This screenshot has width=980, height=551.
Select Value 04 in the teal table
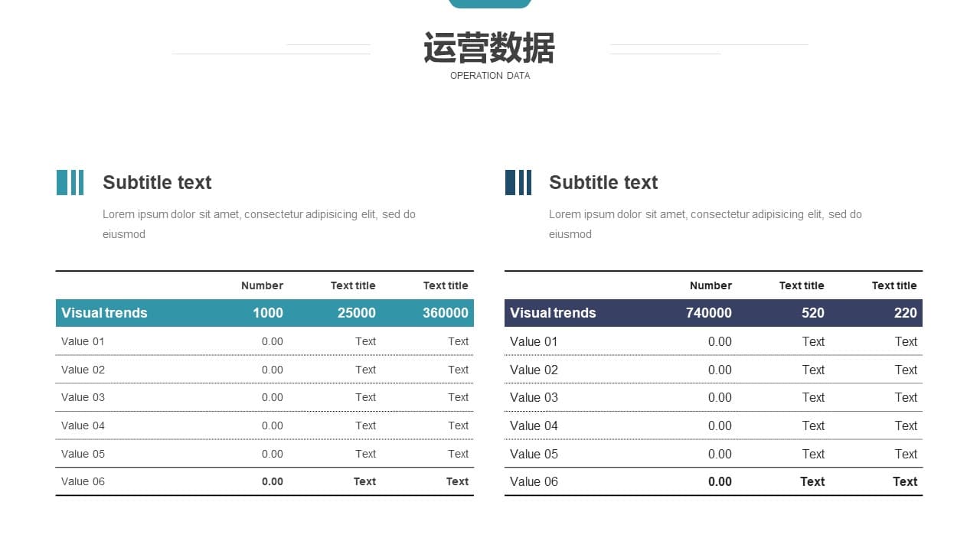pyautogui.click(x=83, y=425)
